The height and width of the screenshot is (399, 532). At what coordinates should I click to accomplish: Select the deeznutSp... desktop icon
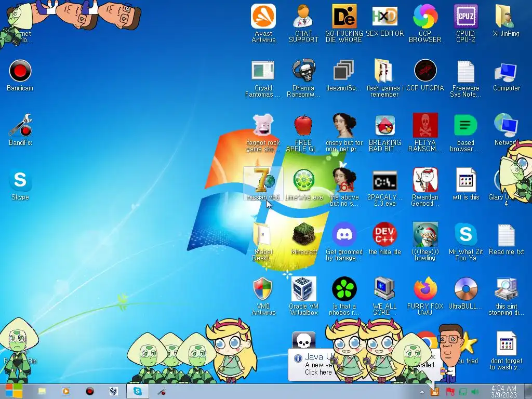point(344,75)
